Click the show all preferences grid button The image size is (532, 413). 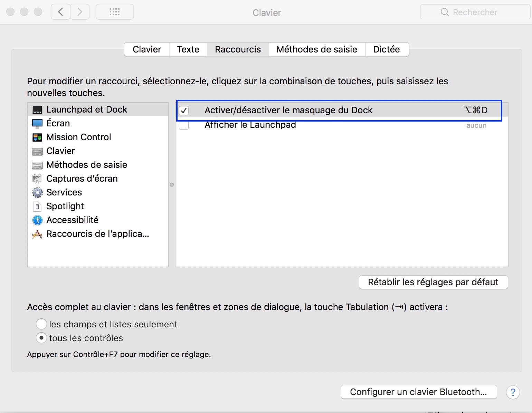click(x=115, y=12)
